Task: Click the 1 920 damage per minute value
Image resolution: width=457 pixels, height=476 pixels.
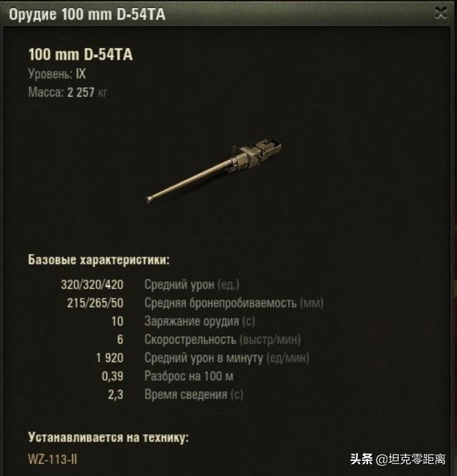Action: point(110,358)
